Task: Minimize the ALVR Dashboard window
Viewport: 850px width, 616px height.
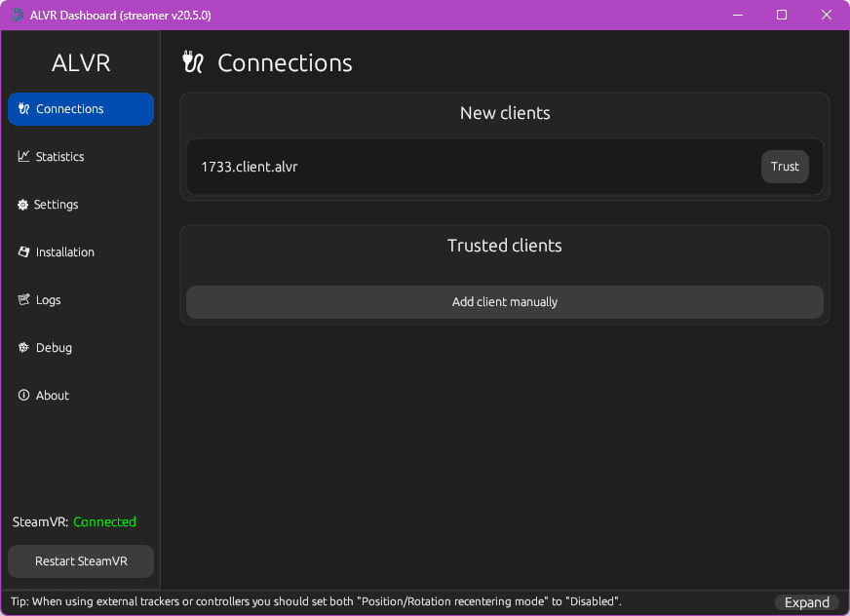Action: coord(738,16)
